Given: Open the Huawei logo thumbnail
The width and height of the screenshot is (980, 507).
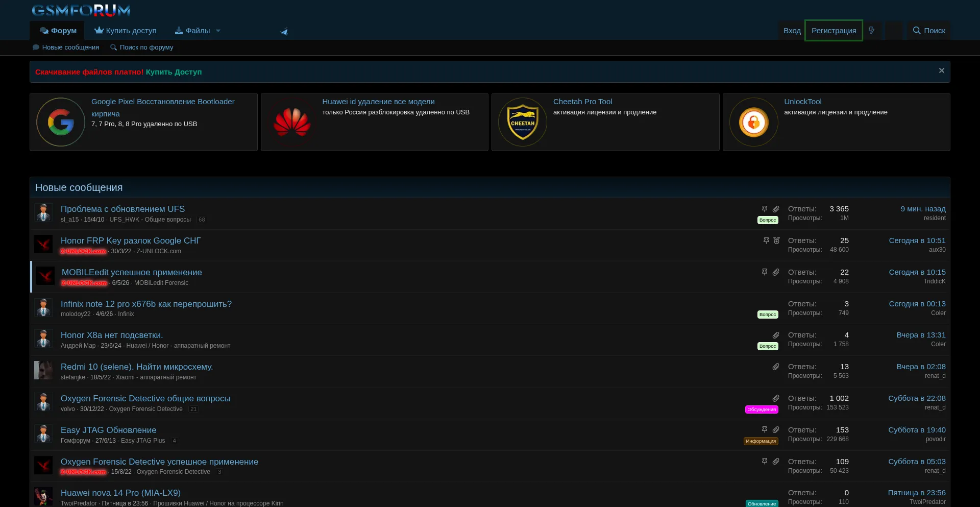Looking at the screenshot, I should pos(292,122).
